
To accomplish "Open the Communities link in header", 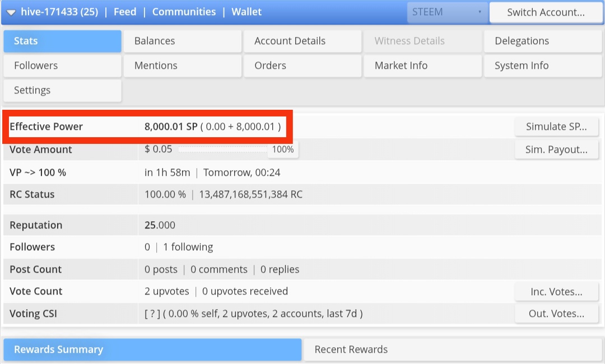I will tap(184, 12).
